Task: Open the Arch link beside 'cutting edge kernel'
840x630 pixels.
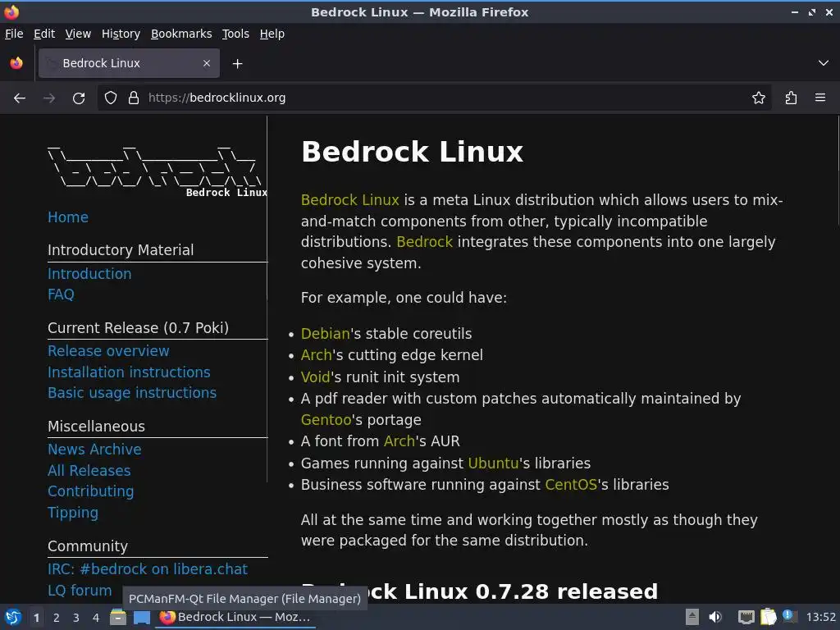Action: (317, 355)
